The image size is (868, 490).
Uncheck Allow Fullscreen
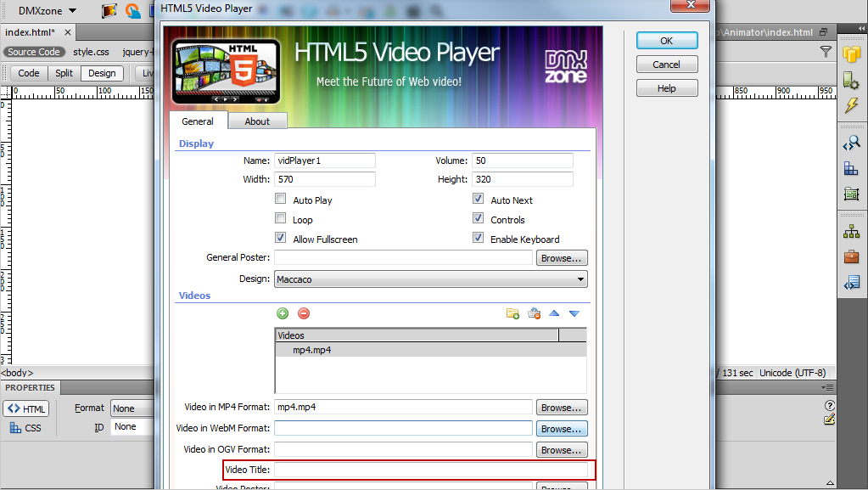point(281,238)
